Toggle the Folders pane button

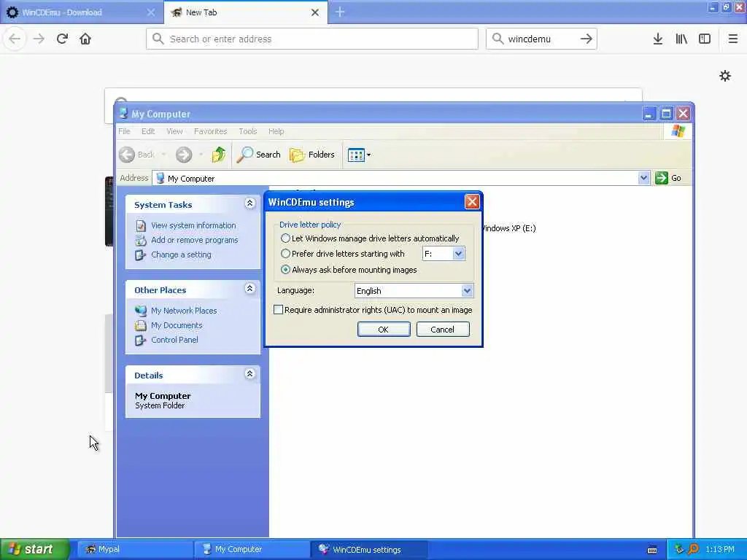click(x=312, y=155)
